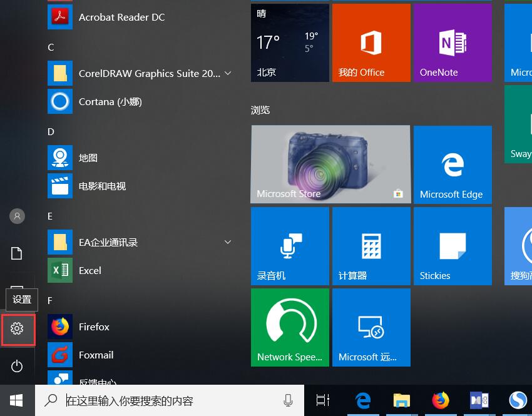The height and width of the screenshot is (416, 532).
Task: Click the microphone icon in search box
Action: click(288, 400)
